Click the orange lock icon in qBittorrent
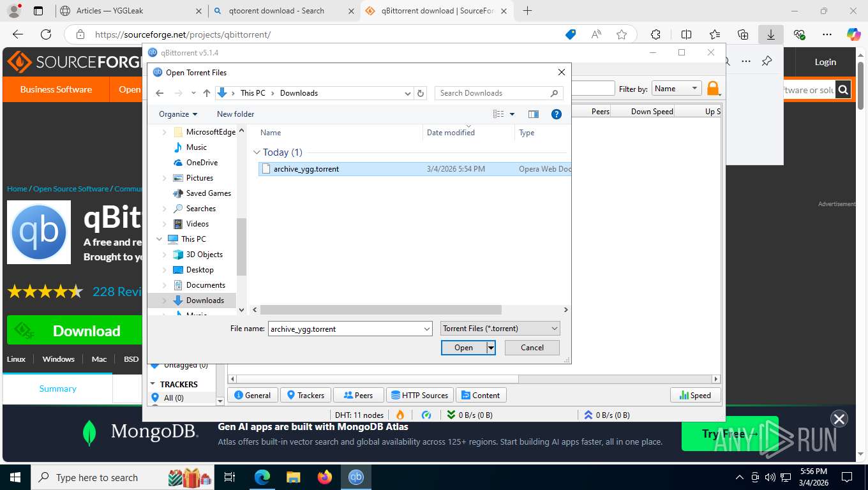Viewport: 868px width, 490px height. click(713, 89)
